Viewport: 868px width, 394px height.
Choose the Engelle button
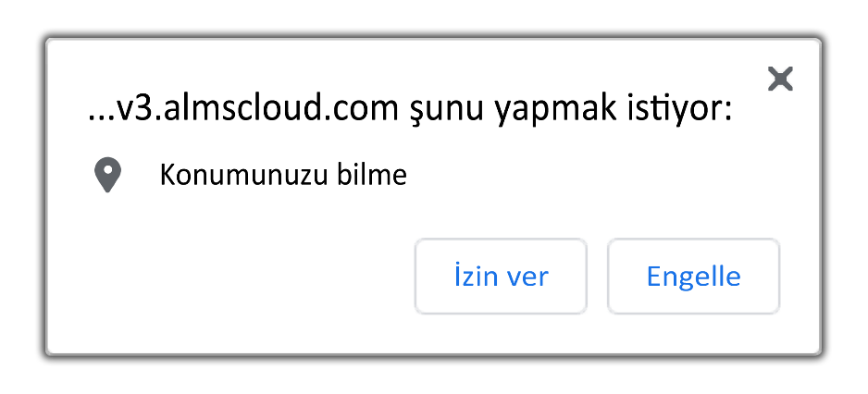pos(694,277)
